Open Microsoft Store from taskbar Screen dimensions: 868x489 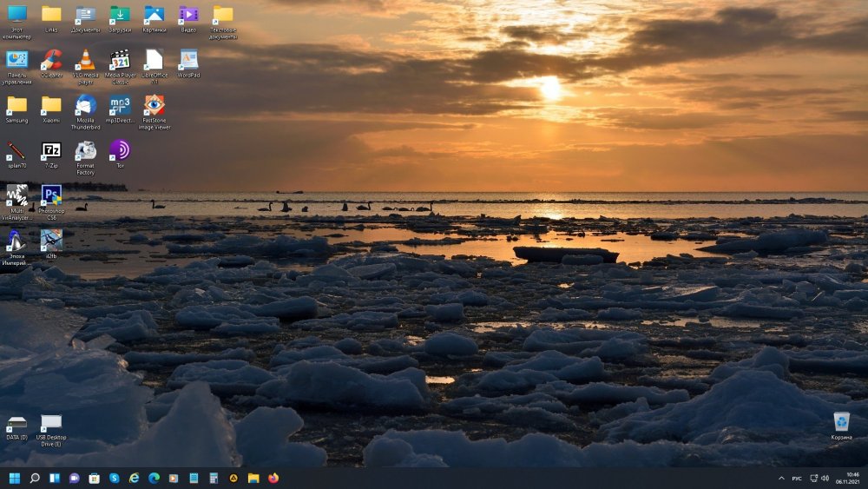pyautogui.click(x=94, y=478)
